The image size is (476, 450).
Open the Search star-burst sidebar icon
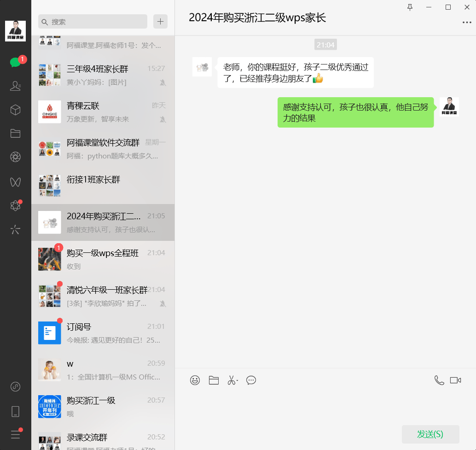click(15, 229)
